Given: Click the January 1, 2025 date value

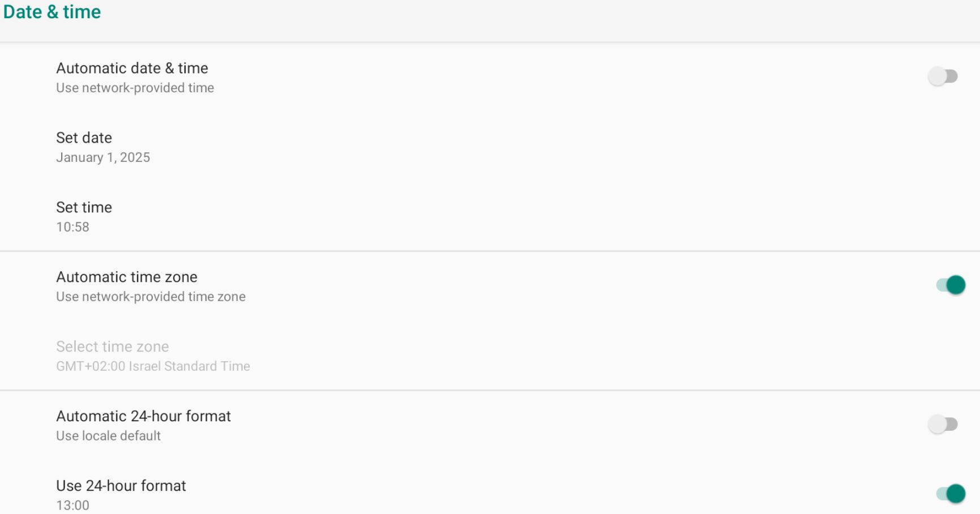Looking at the screenshot, I should click(x=103, y=157).
